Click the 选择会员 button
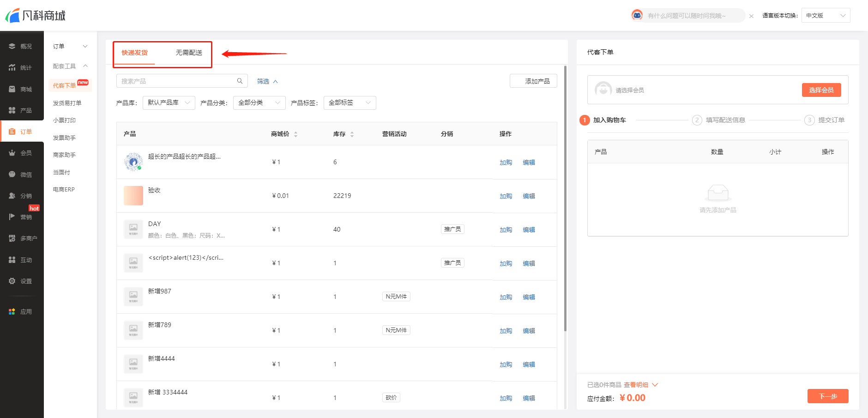 (x=821, y=90)
